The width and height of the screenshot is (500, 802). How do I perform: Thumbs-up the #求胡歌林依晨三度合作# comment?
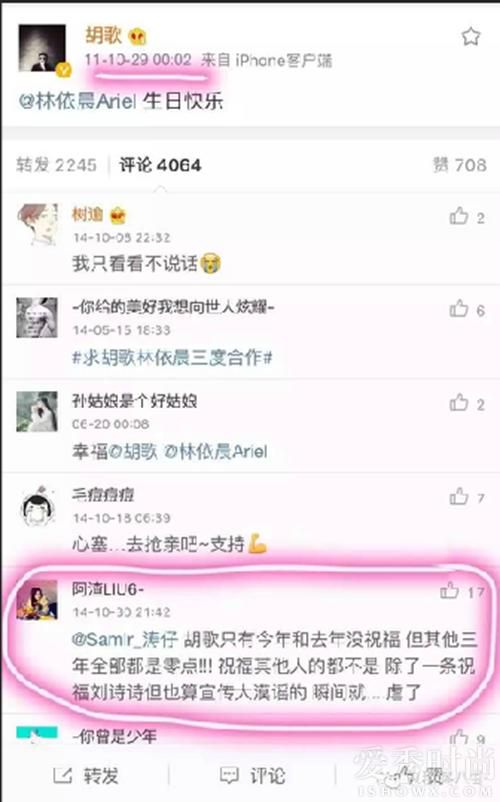[459, 308]
